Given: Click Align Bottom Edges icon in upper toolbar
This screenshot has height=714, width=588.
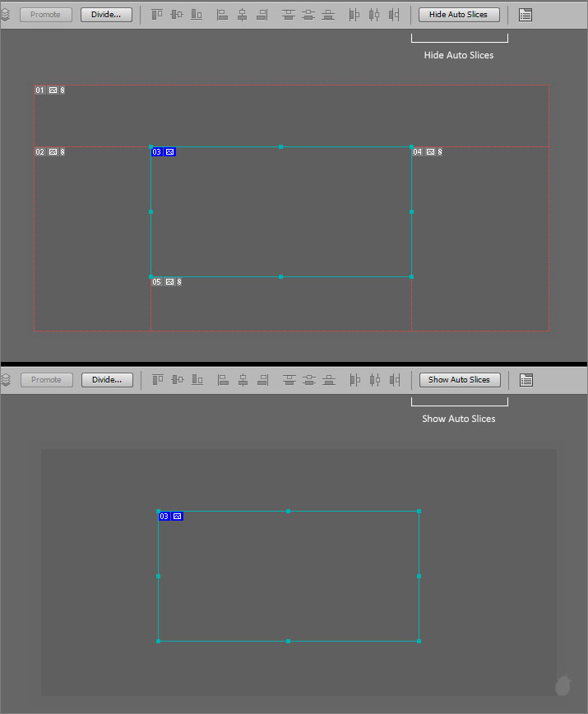Looking at the screenshot, I should tap(197, 15).
